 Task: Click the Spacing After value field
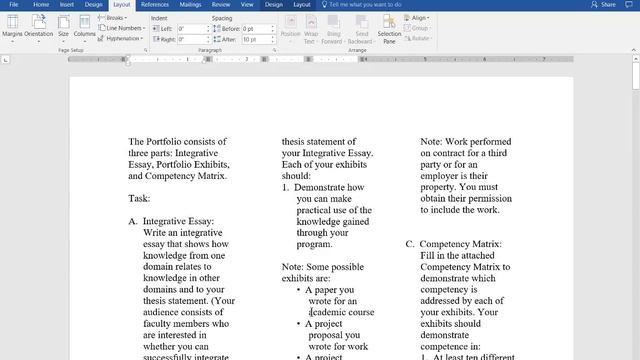256,40
